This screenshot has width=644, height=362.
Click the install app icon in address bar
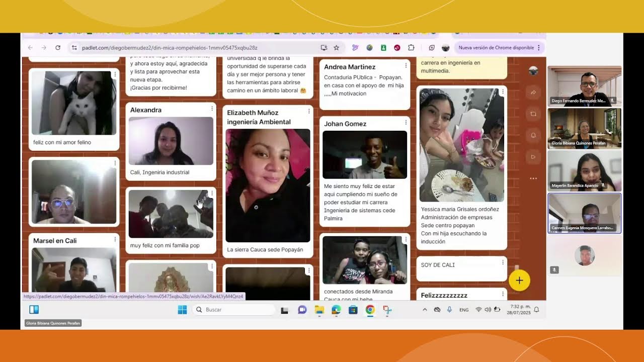click(324, 48)
